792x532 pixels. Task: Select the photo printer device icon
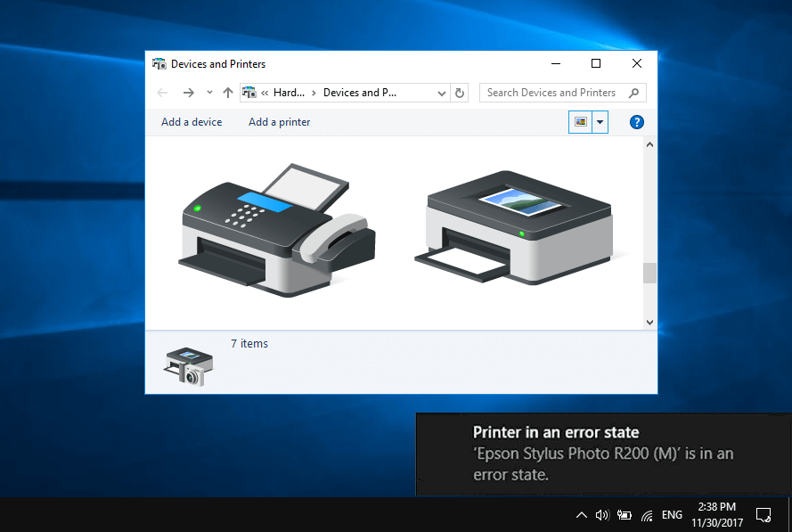[513, 227]
